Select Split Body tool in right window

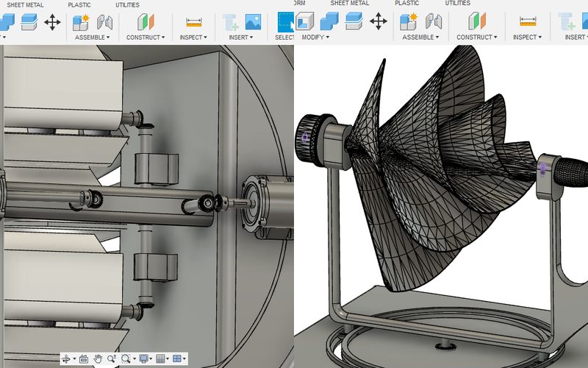coord(354,21)
